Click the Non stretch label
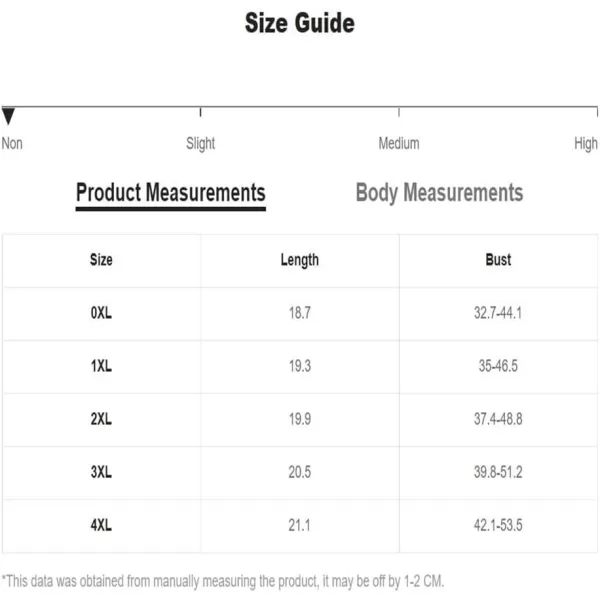The width and height of the screenshot is (600, 600). point(12,143)
